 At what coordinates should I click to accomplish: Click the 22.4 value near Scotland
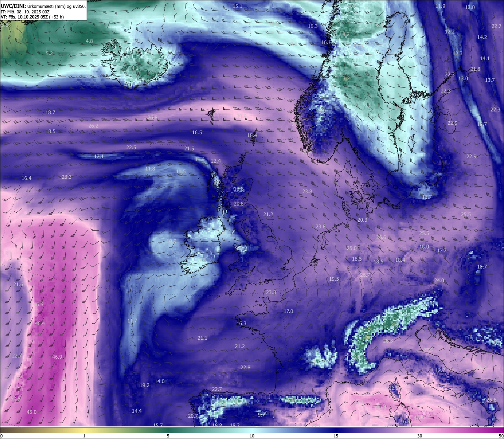[216, 161]
